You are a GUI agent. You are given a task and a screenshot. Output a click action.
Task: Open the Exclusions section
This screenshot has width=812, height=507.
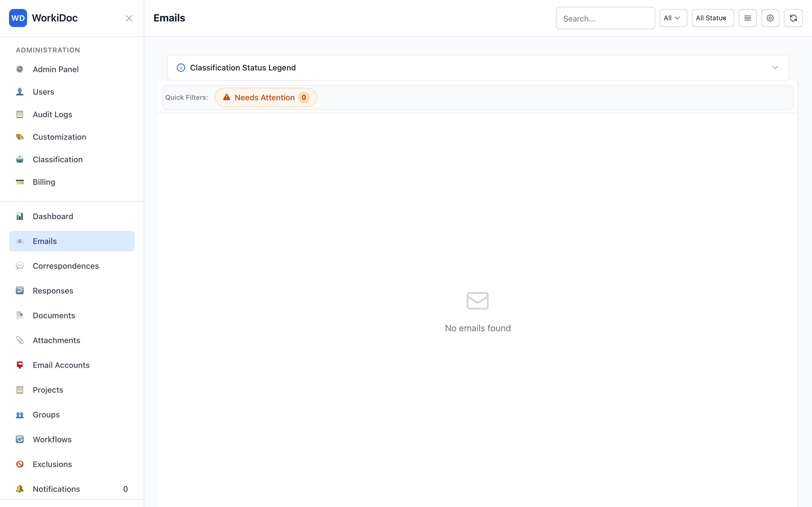[x=52, y=464]
